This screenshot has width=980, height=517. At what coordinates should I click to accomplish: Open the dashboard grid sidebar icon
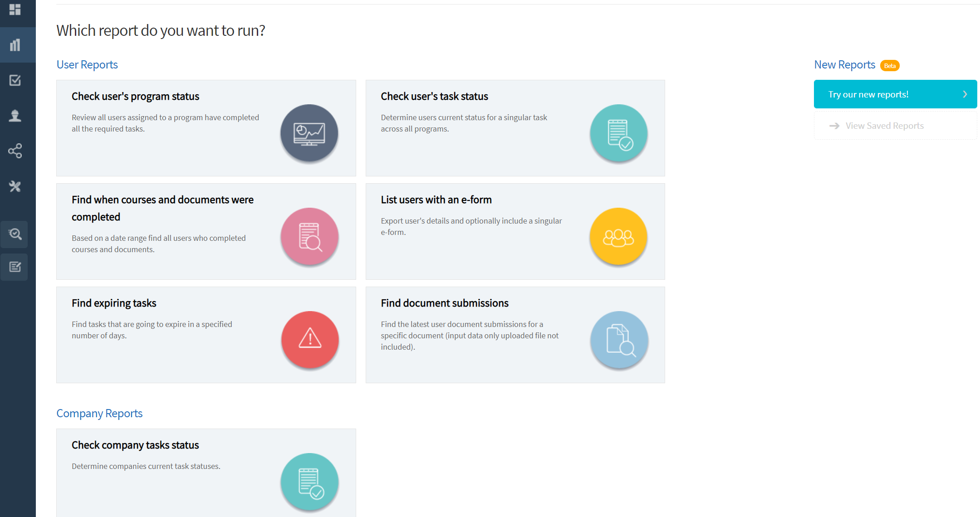coord(15,10)
